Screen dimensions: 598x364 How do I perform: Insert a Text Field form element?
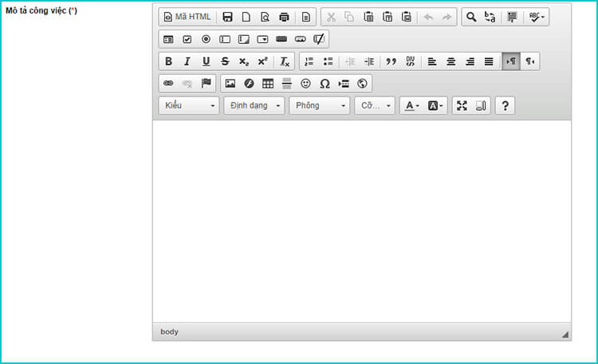225,39
